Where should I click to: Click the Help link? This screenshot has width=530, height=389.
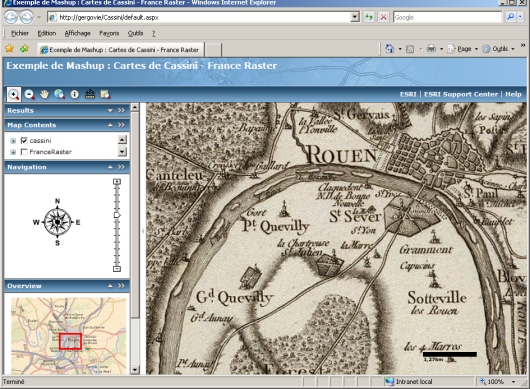pos(513,94)
